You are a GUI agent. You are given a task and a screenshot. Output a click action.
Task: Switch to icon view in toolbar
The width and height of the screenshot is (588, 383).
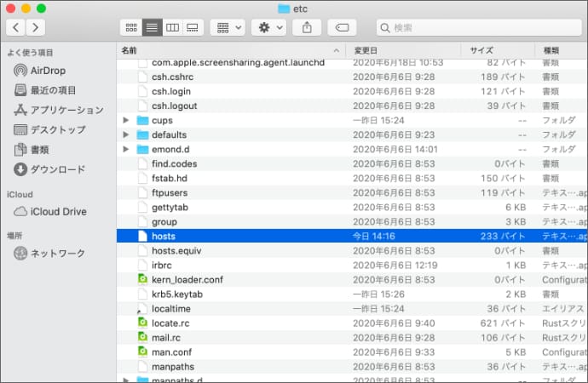(130, 27)
